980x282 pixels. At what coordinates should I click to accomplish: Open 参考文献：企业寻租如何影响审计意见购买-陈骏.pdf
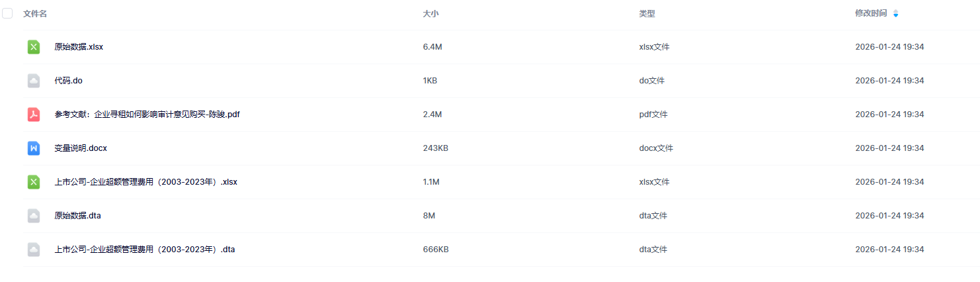coord(147,115)
